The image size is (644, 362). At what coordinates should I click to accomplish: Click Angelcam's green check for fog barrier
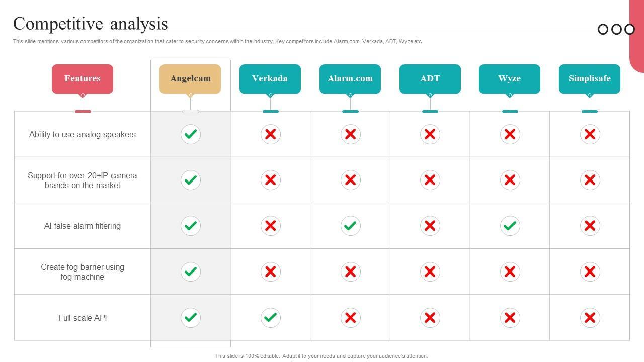(191, 271)
